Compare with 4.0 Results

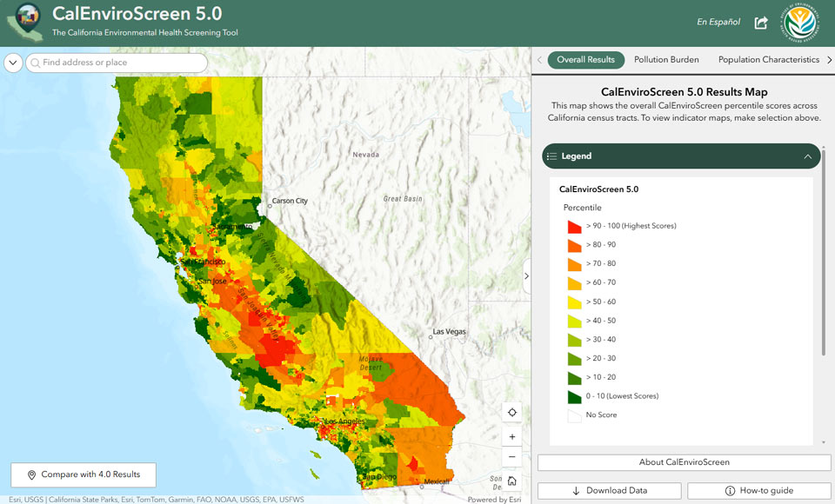click(83, 474)
